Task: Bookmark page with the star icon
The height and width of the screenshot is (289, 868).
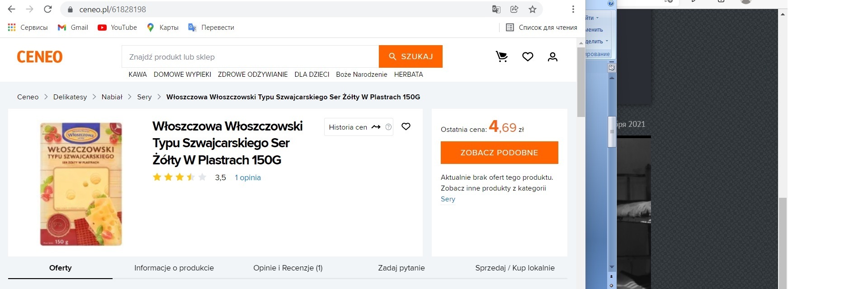Action: (x=533, y=9)
